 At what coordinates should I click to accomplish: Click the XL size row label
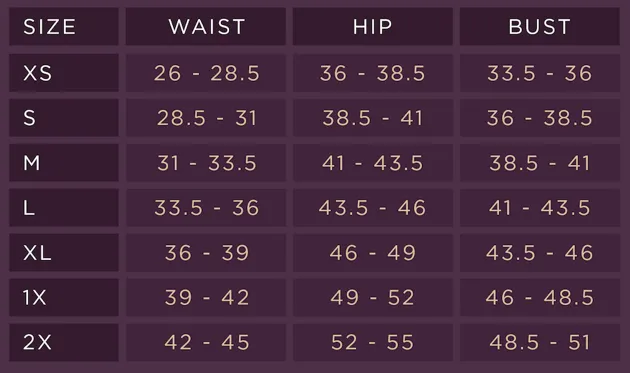pos(64,253)
